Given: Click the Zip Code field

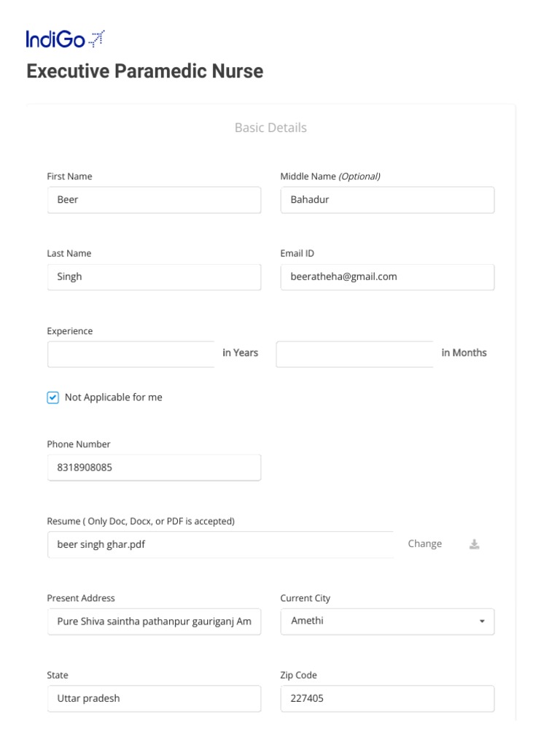Looking at the screenshot, I should tap(386, 699).
